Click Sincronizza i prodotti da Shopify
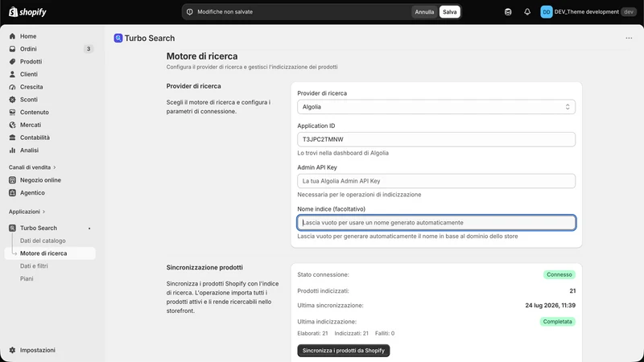Image resolution: width=644 pixels, height=362 pixels. click(x=344, y=351)
